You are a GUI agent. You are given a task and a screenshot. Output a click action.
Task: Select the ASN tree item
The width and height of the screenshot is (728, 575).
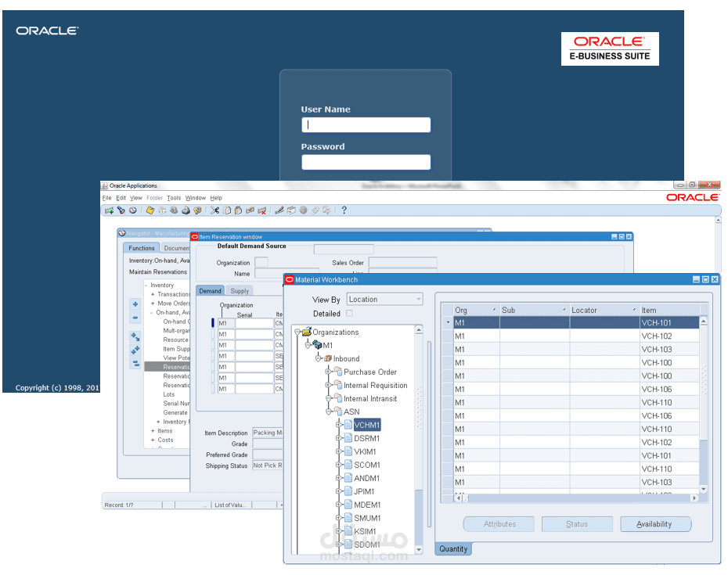point(351,411)
